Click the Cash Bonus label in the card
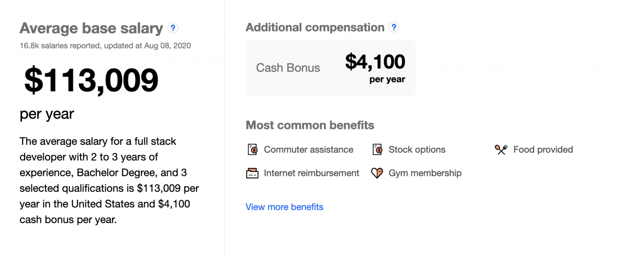Viewport: 644px width, 257px height. coord(288,68)
